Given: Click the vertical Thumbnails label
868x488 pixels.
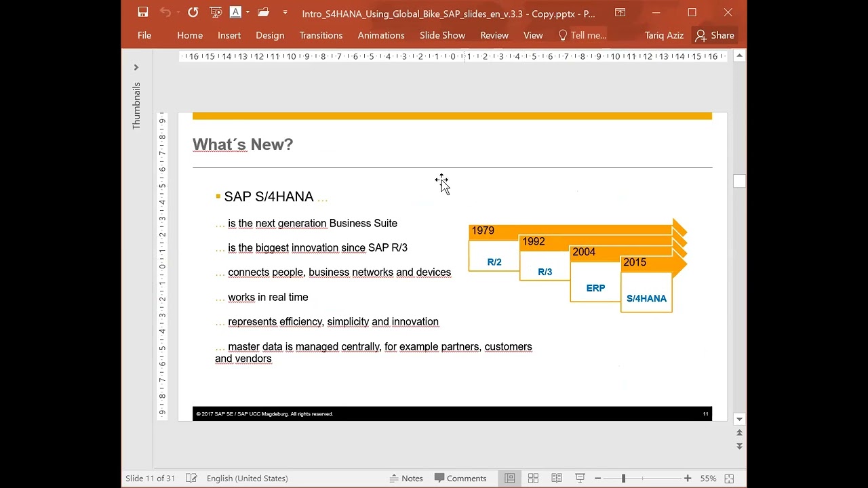Looking at the screenshot, I should (136, 106).
